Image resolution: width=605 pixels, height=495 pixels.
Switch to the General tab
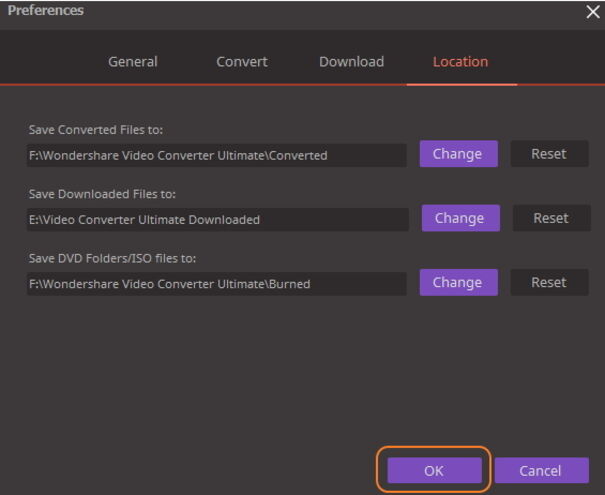point(133,62)
